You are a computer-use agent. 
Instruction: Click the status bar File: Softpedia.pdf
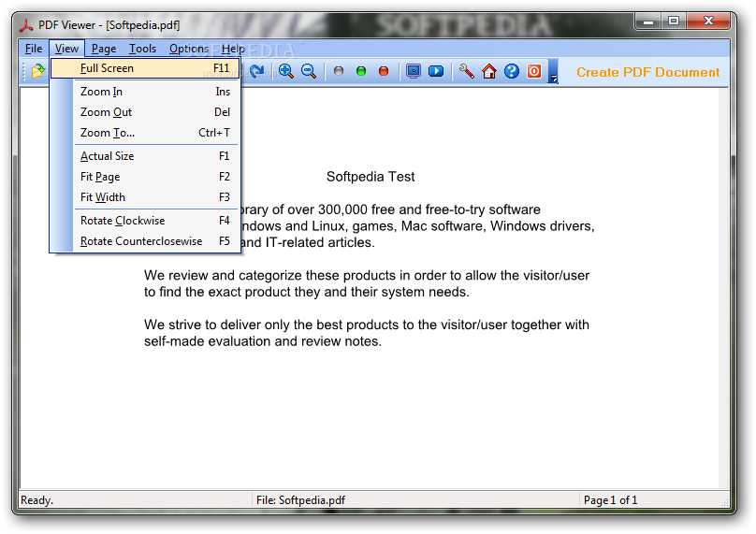[x=300, y=500]
